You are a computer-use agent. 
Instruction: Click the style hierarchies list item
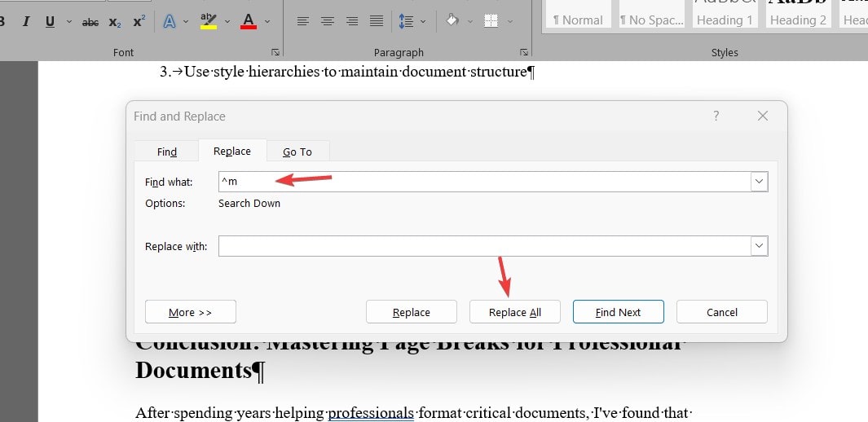(x=347, y=72)
